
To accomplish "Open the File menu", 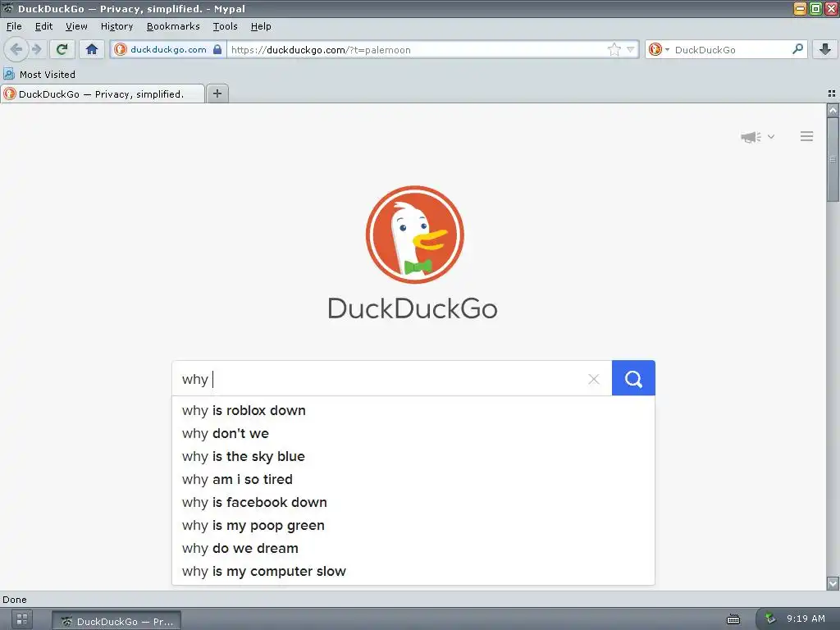I will [x=14, y=26].
